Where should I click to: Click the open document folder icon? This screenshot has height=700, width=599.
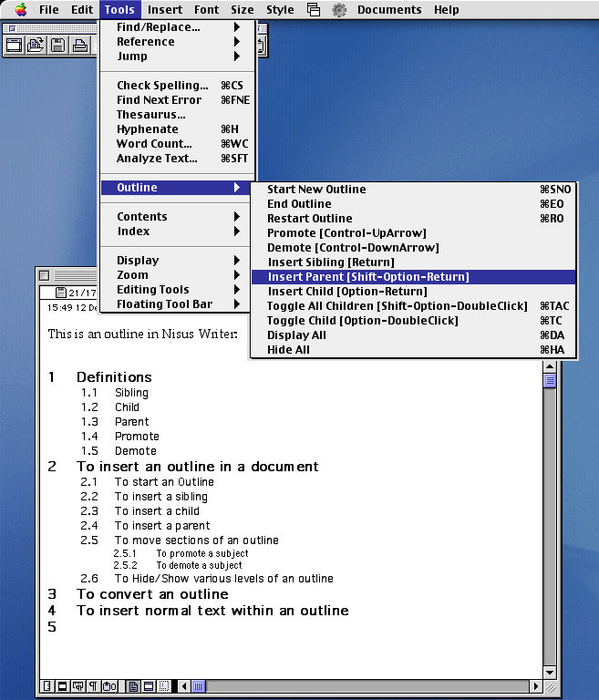click(36, 45)
